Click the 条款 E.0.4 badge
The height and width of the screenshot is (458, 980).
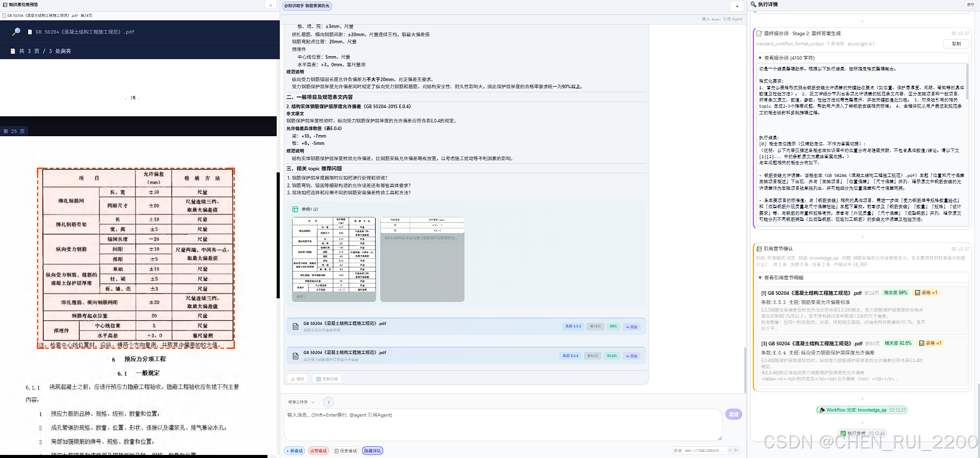pos(570,356)
